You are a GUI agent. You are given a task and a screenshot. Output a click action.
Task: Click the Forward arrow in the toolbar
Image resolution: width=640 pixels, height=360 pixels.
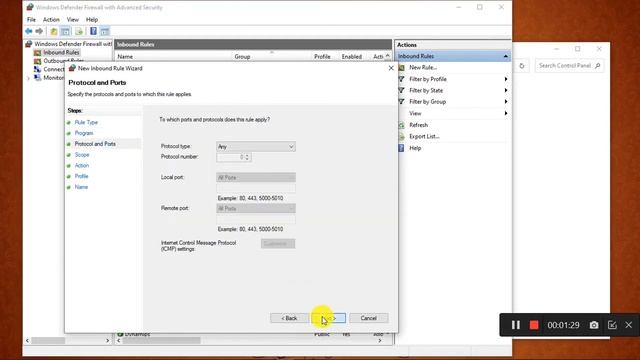tap(39, 31)
